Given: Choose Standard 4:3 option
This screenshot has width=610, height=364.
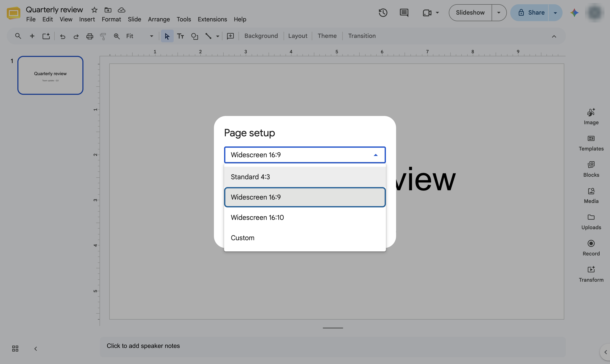Looking at the screenshot, I should pos(305,177).
